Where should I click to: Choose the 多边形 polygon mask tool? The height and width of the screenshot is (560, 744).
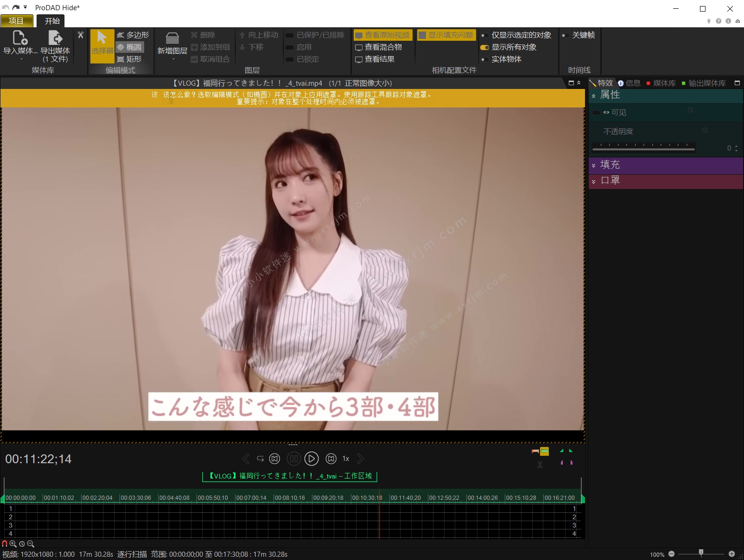(x=133, y=35)
